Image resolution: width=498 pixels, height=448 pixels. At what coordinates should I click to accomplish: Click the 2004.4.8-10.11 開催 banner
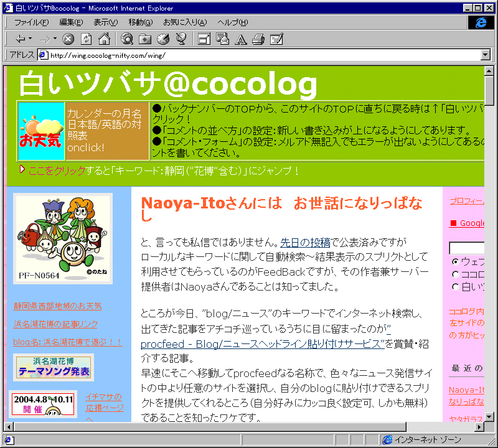point(43,404)
